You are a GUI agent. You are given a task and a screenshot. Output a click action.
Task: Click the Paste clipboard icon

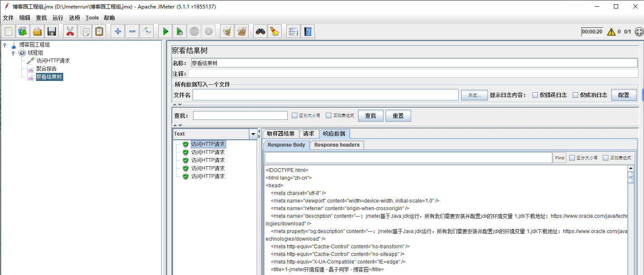(x=99, y=31)
